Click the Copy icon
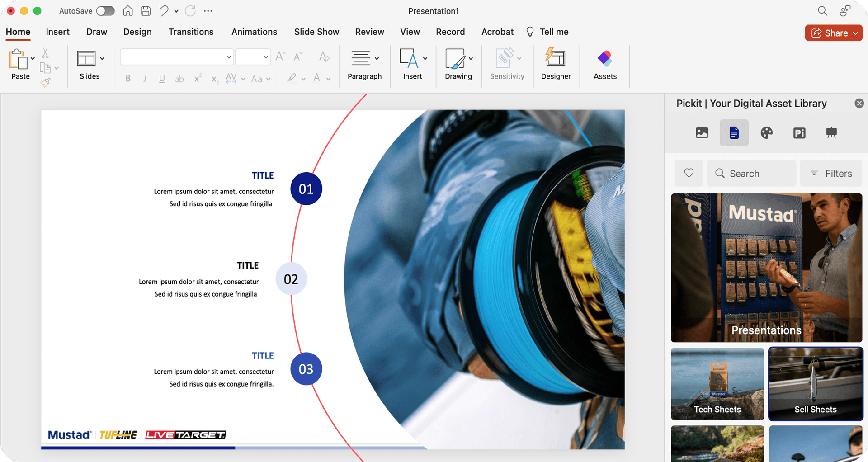868x462 pixels. coord(45,68)
